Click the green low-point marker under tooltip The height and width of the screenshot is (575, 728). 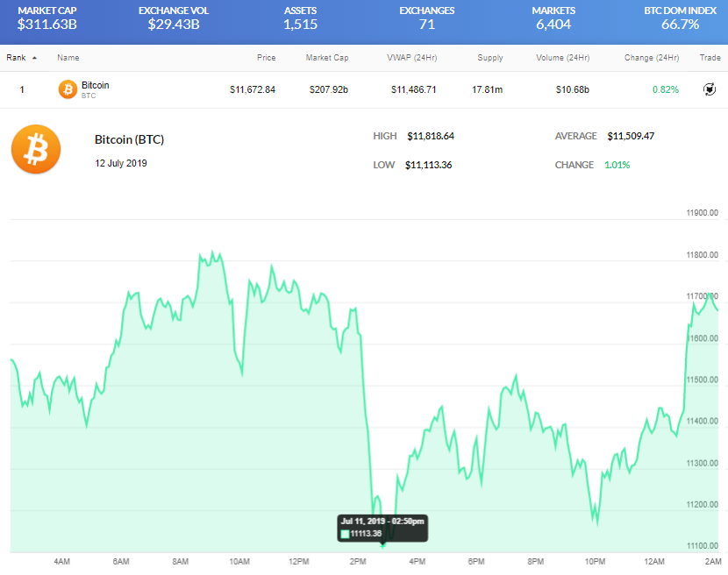click(x=382, y=546)
